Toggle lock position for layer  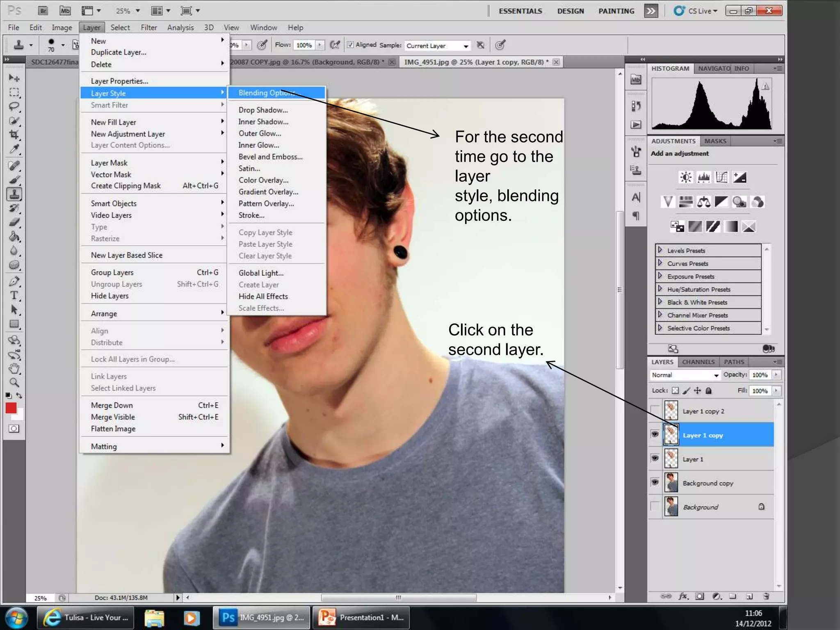pos(697,390)
